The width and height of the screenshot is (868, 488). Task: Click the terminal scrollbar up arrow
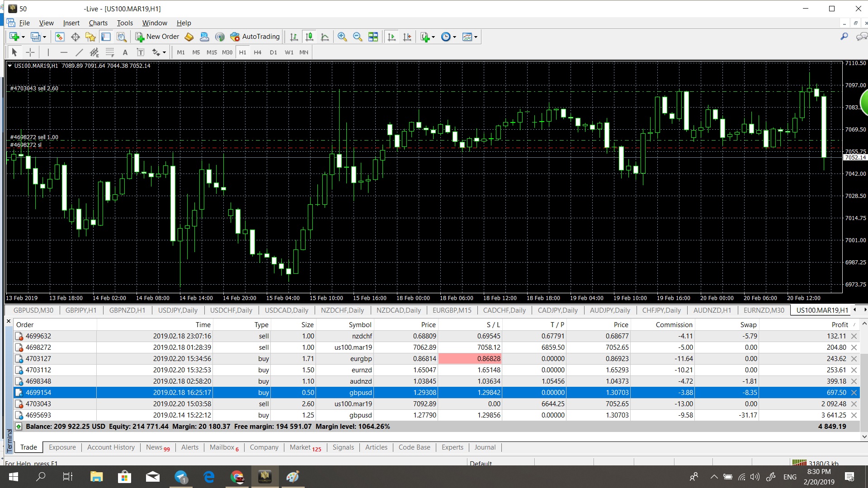pos(864,324)
